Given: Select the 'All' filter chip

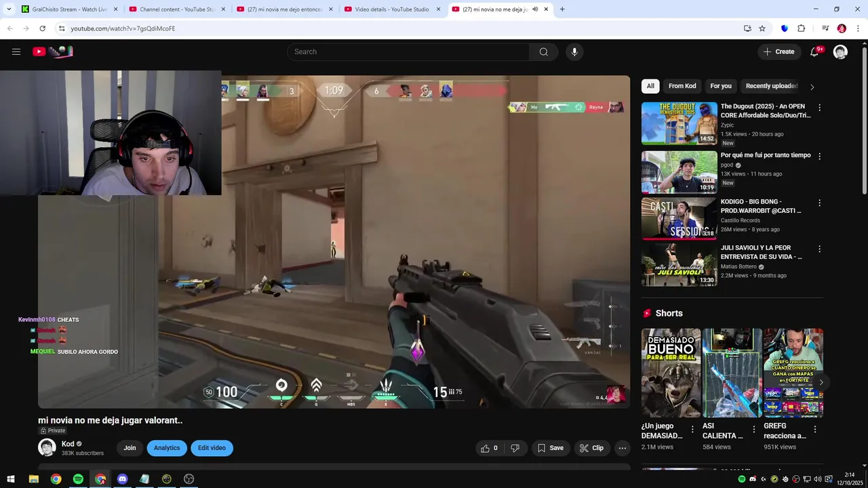Looking at the screenshot, I should tap(650, 86).
